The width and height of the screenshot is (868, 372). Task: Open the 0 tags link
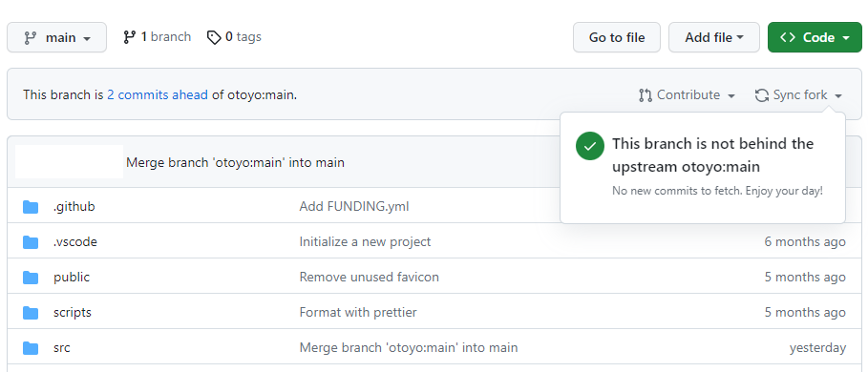coord(234,37)
